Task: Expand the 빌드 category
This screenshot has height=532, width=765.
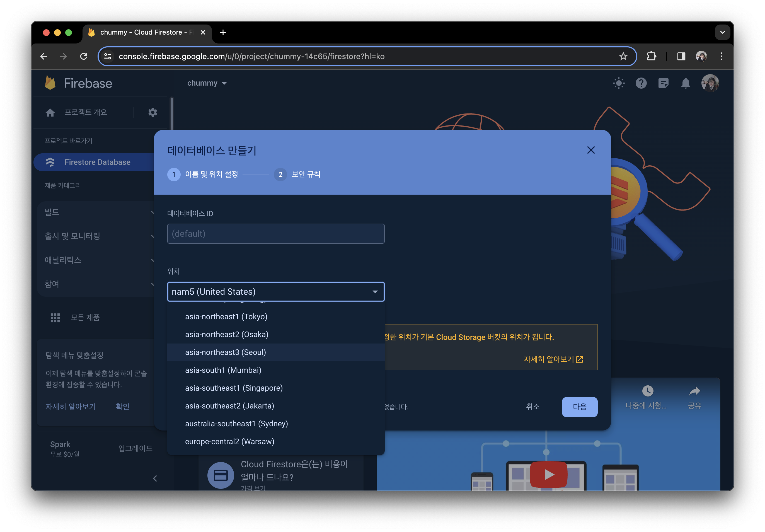Action: [x=96, y=212]
